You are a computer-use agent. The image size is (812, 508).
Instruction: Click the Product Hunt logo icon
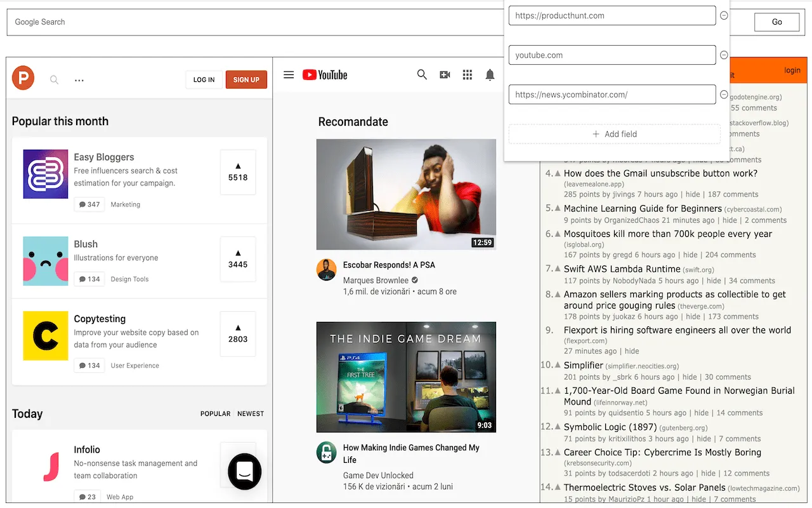click(23, 79)
